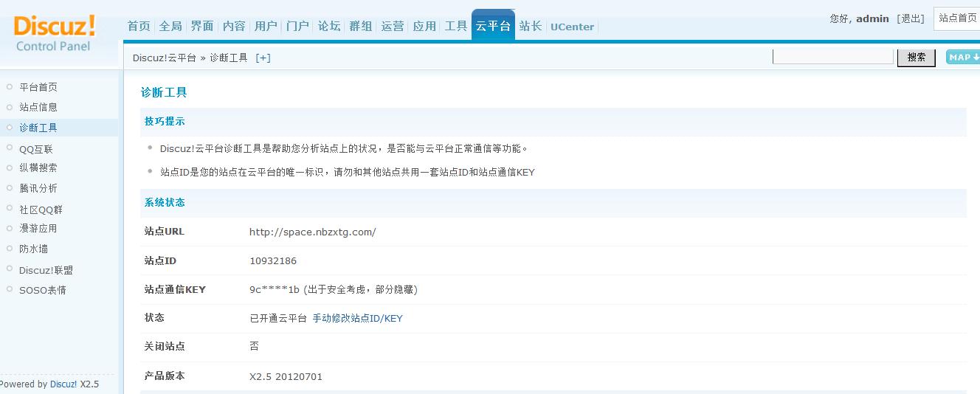
Task: Open the 首页 top menu
Action: 139,26
